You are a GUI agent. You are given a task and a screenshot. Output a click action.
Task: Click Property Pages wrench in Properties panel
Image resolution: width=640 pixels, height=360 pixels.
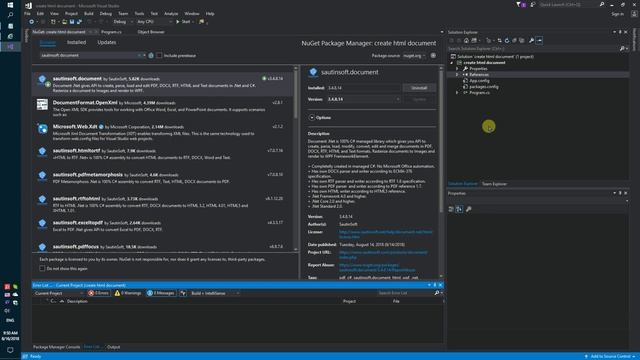[469, 209]
